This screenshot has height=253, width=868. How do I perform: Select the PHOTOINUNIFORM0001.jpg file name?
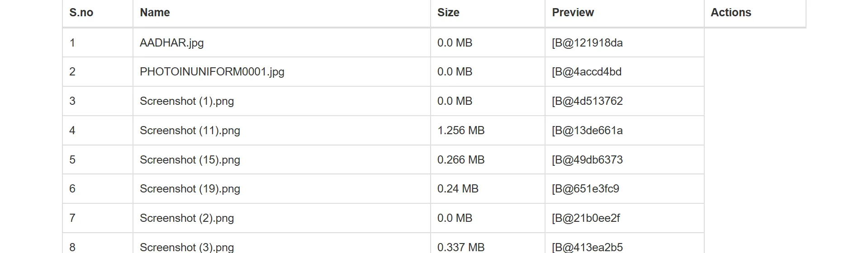tap(212, 72)
